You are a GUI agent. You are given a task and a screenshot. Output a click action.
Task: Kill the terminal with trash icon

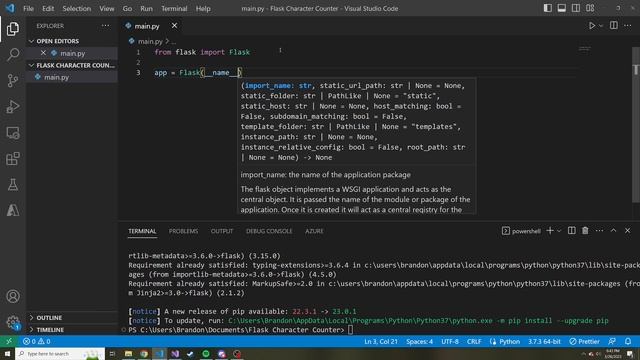pyautogui.click(x=585, y=231)
